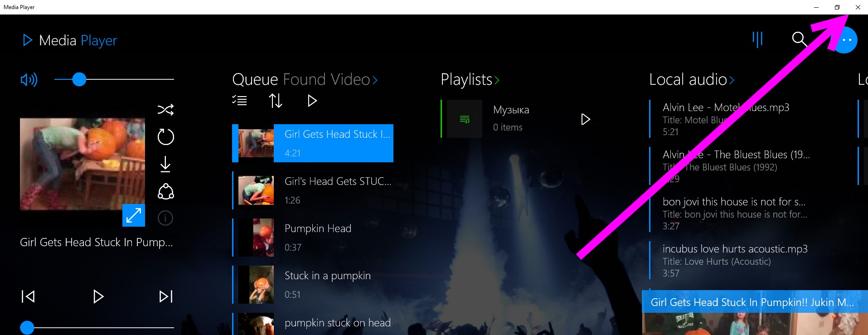Play the Музыка playlist
Screen dimensions: 868x335
(x=586, y=119)
